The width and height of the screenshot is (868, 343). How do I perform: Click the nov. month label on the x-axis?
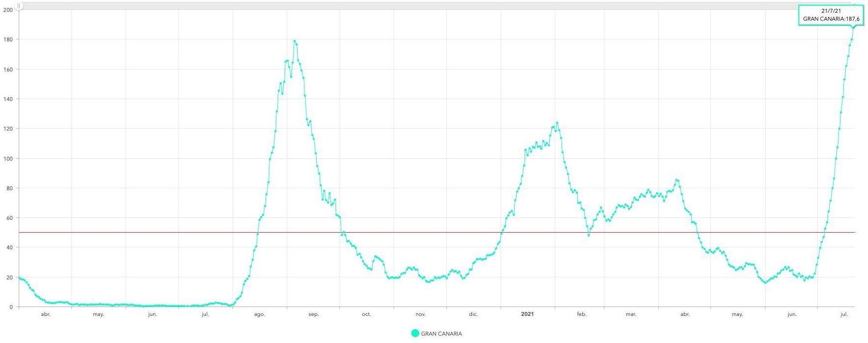coord(420,314)
